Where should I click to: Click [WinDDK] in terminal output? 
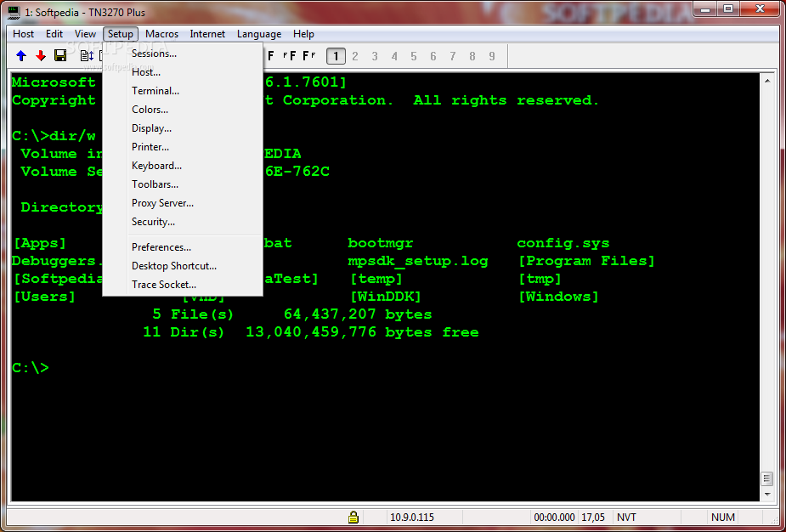click(x=386, y=297)
